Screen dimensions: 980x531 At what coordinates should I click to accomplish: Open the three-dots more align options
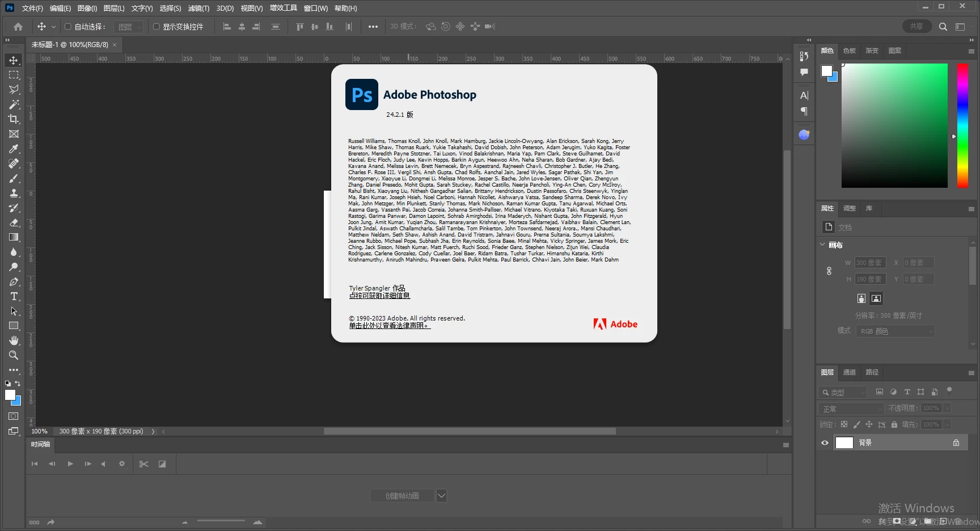click(373, 27)
